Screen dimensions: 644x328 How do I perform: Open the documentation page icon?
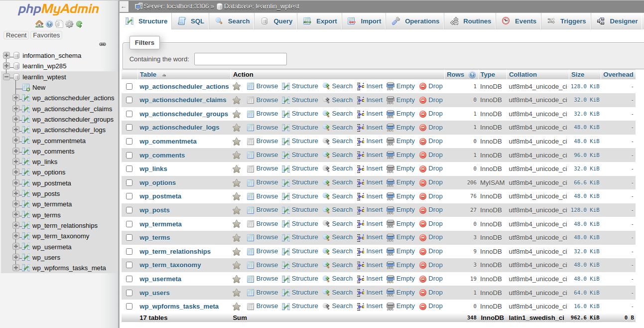point(59,23)
